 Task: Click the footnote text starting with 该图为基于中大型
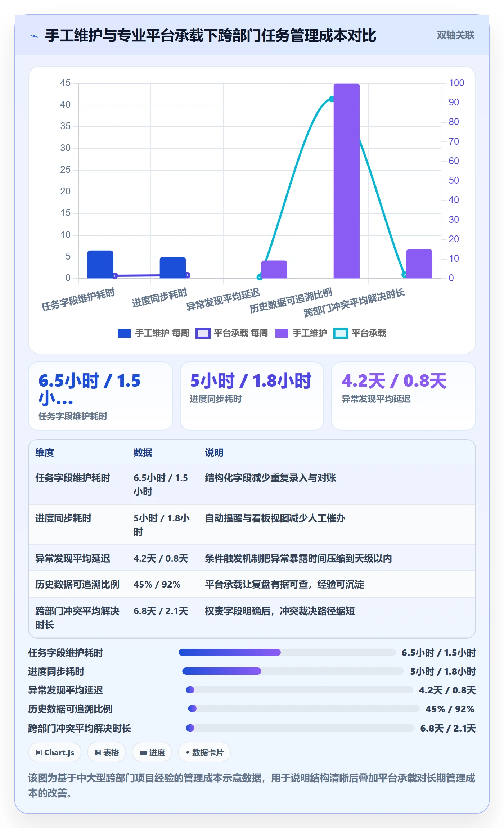tap(252, 785)
